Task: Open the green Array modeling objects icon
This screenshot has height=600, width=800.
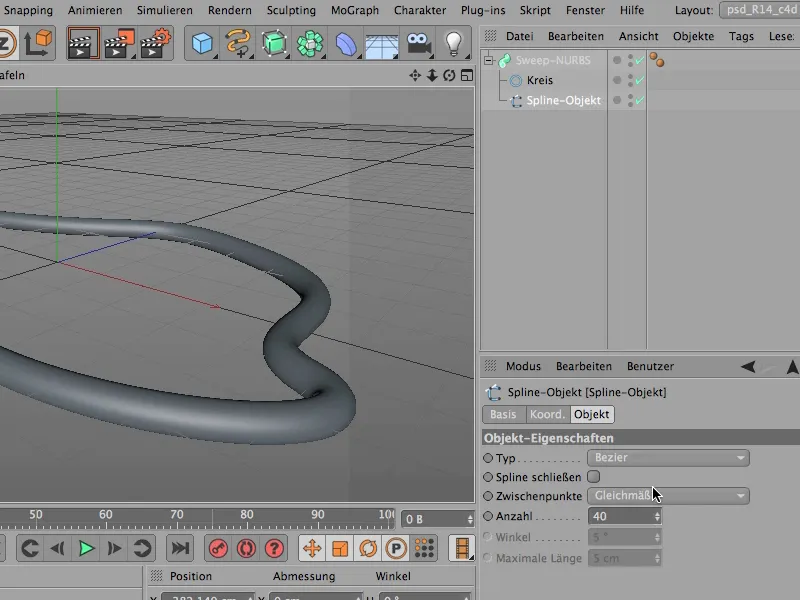Action: pyautogui.click(x=310, y=43)
